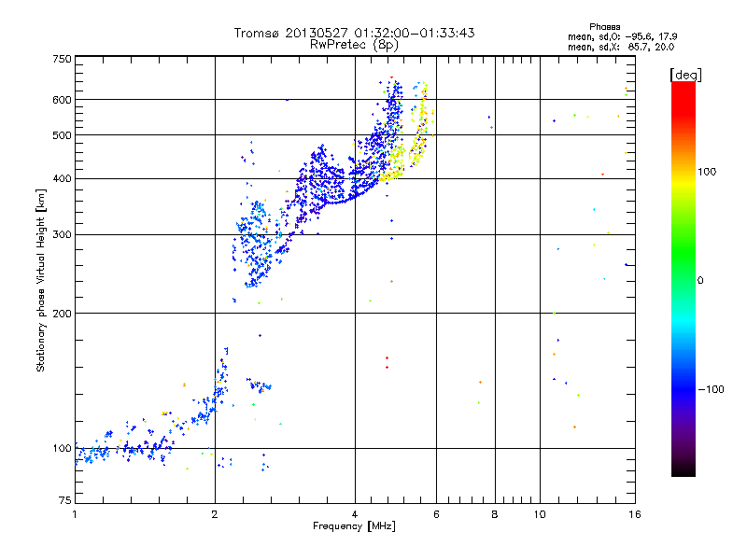Select the "mean, sd,X: 85.7, 20.0" line
The image size is (747, 560).
click(x=621, y=47)
